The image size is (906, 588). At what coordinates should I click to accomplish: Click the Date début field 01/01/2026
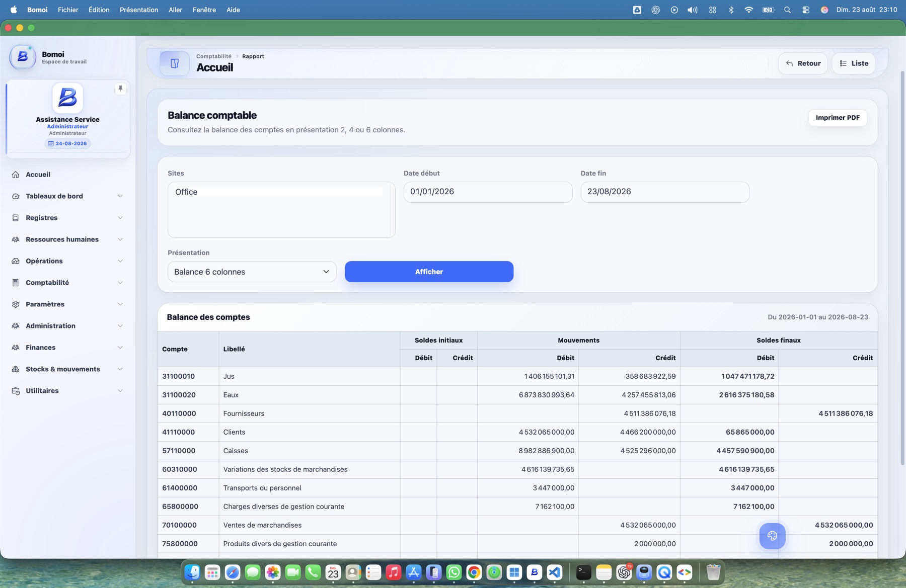click(488, 192)
